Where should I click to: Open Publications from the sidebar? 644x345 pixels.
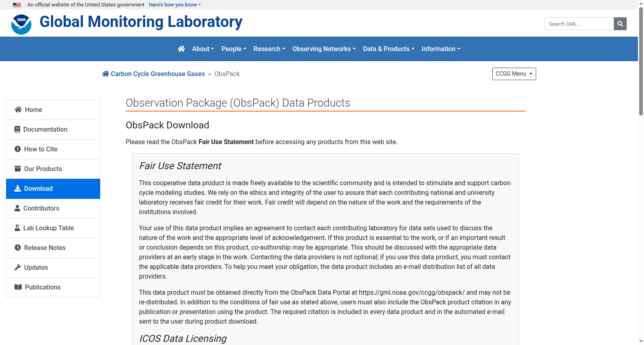pyautogui.click(x=53, y=287)
